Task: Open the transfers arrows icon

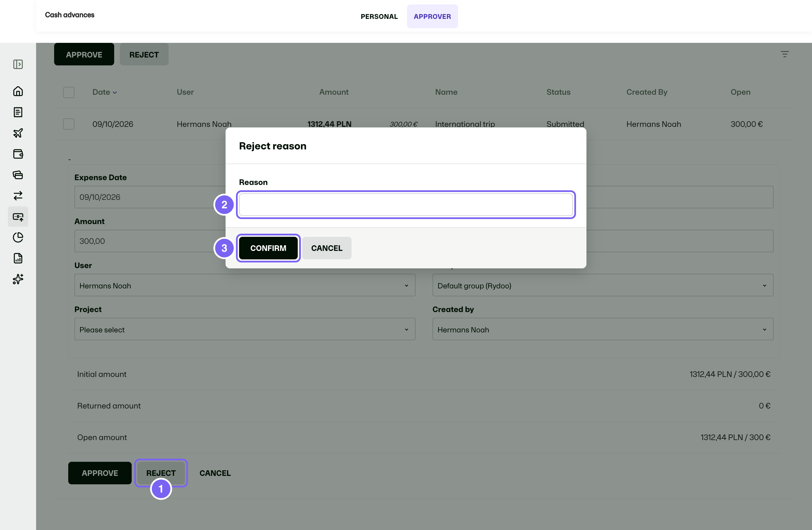Action: pos(18,195)
